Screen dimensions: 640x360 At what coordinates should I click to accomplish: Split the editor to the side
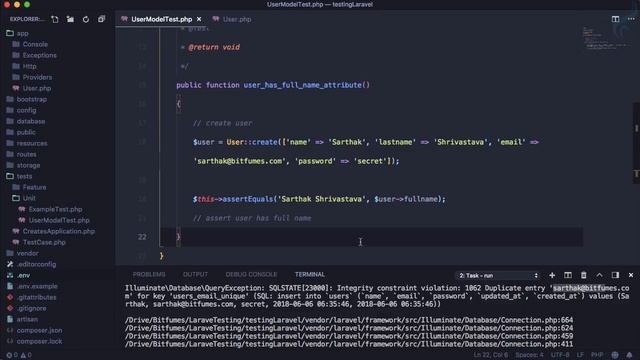pyautogui.click(x=615, y=19)
